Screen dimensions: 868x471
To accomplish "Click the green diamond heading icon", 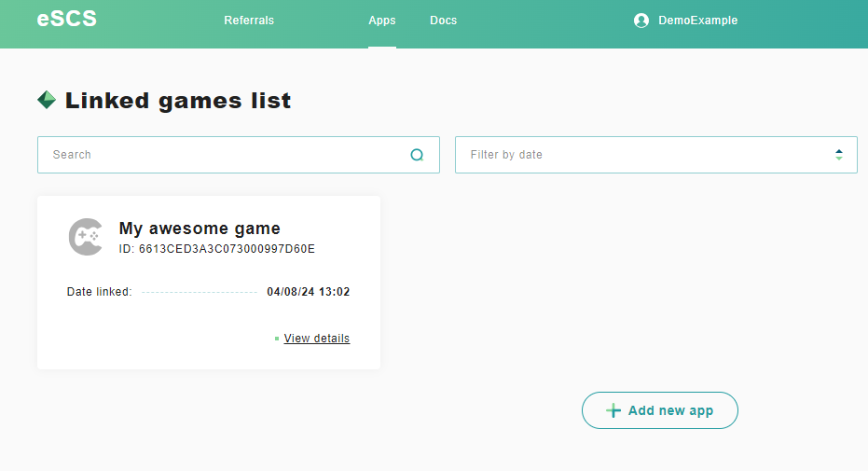I will (47, 100).
